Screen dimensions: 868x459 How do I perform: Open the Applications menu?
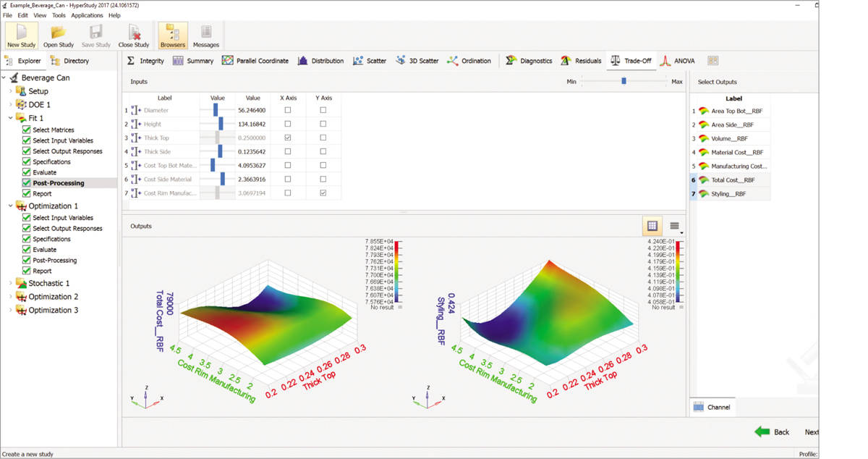coord(87,15)
